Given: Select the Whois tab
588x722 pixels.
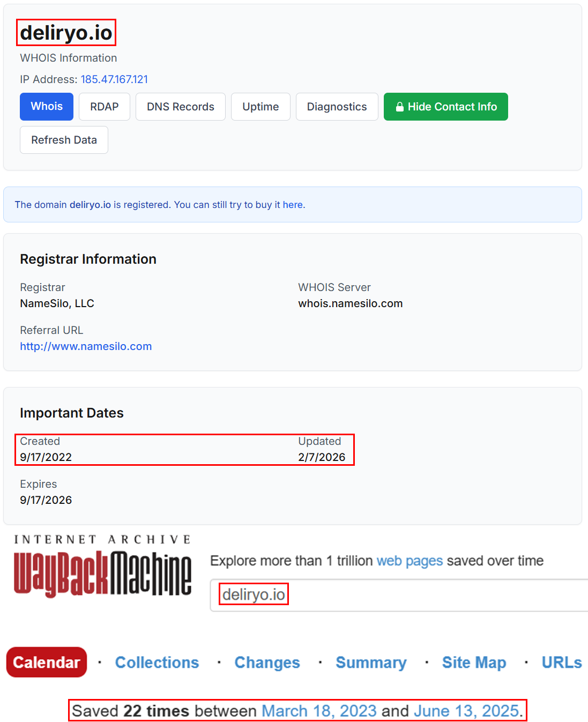Looking at the screenshot, I should [x=46, y=107].
